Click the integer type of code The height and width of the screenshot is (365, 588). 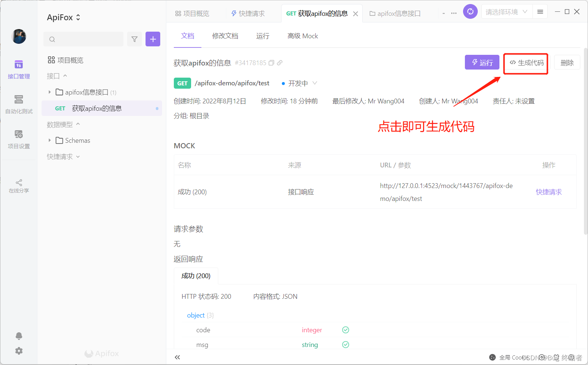point(312,330)
